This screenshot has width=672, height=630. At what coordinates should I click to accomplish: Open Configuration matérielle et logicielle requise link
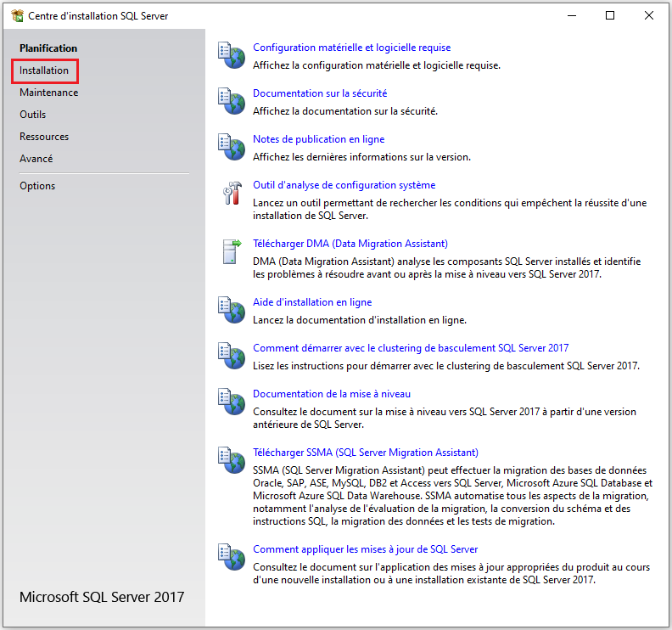[352, 48]
